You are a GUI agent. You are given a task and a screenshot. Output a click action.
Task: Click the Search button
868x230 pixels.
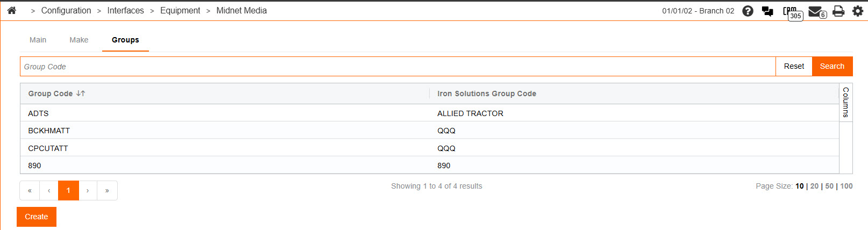(832, 66)
